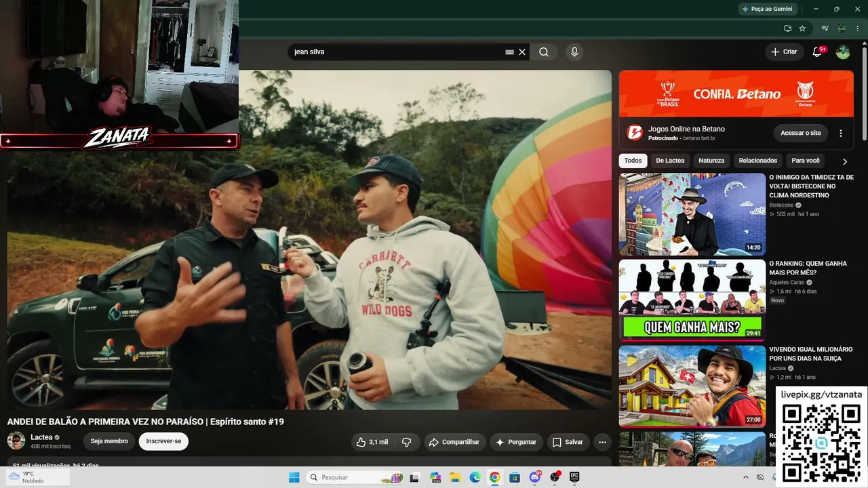Open the YouTube account avatar menu
Image resolution: width=868 pixels, height=488 pixels.
(x=843, y=52)
